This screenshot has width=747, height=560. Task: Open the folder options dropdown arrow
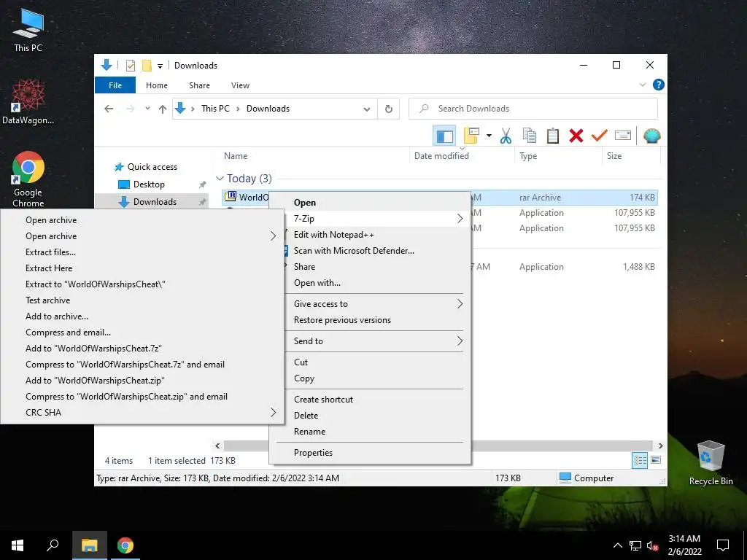point(489,136)
